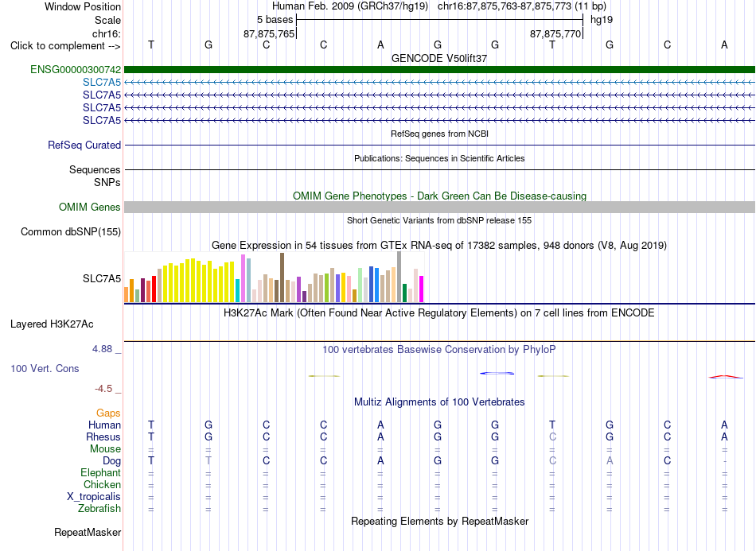Screen dimensions: 756x551
Task: Click the chr16:87,875,763-87,875,773 (11 bp) text
Action: (x=522, y=6)
